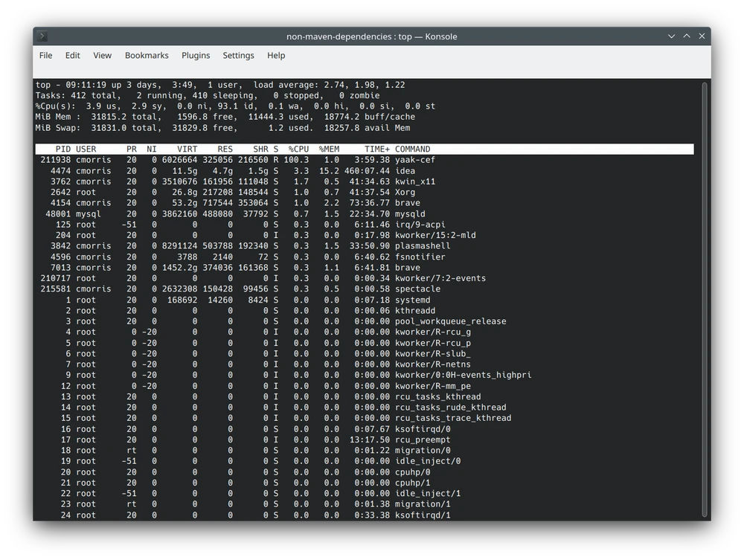744x560 pixels.
Task: Click the mysqld command text
Action: pos(410,214)
